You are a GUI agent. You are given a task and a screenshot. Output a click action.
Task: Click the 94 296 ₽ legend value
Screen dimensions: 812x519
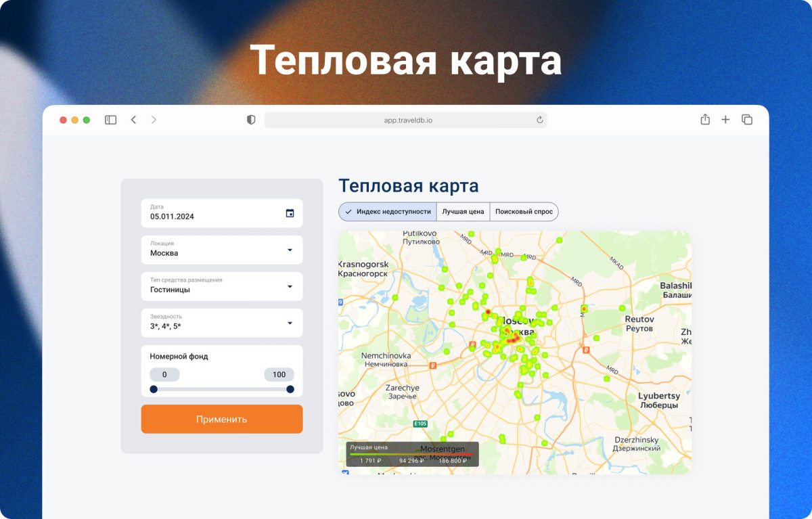411,461
